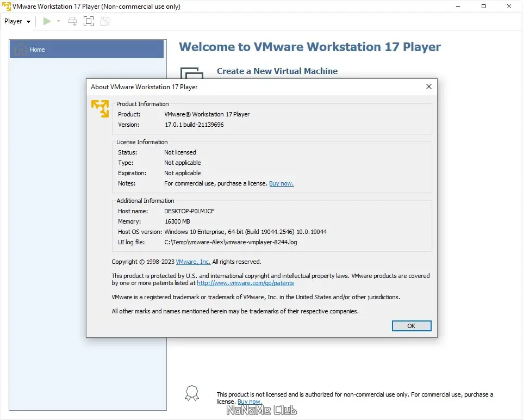The height and width of the screenshot is (420, 523).
Task: Click the memory value 16300 MB
Action: [x=177, y=221]
